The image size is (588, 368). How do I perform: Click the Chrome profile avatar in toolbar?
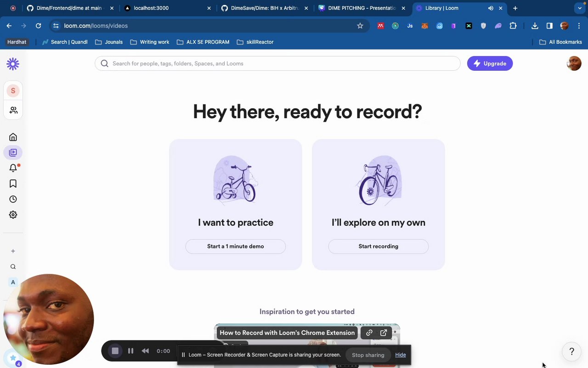[565, 26]
